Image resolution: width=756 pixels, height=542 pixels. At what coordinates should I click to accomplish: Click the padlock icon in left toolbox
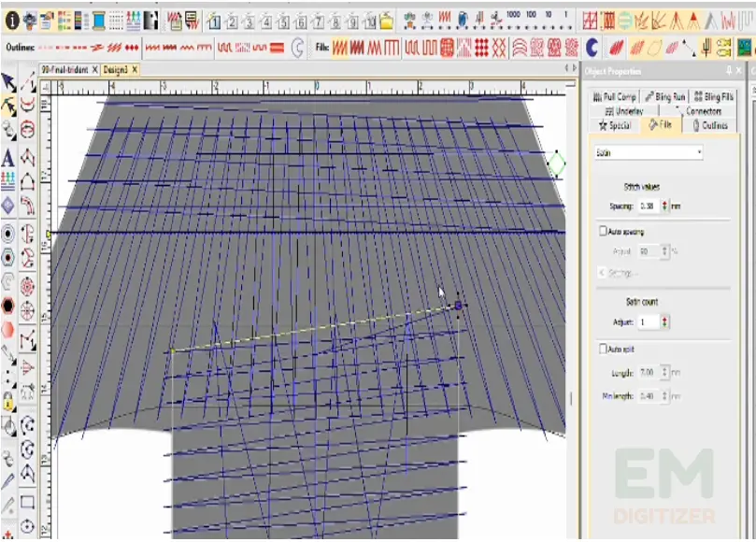coord(8,401)
